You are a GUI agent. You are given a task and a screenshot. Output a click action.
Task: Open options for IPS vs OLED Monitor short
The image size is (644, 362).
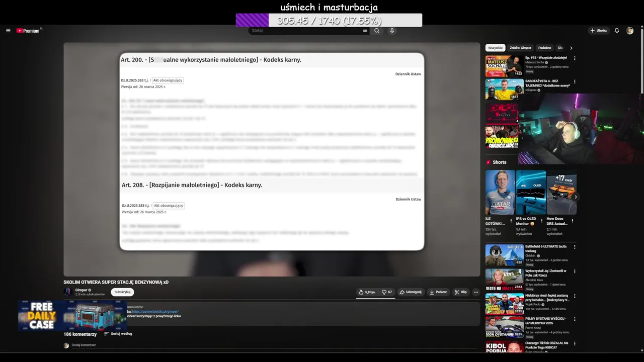(x=543, y=220)
